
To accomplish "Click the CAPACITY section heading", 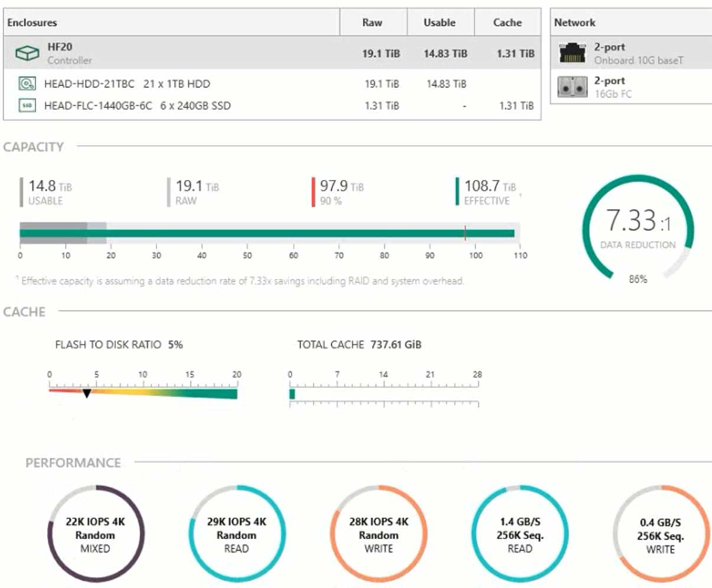I will coord(34,147).
